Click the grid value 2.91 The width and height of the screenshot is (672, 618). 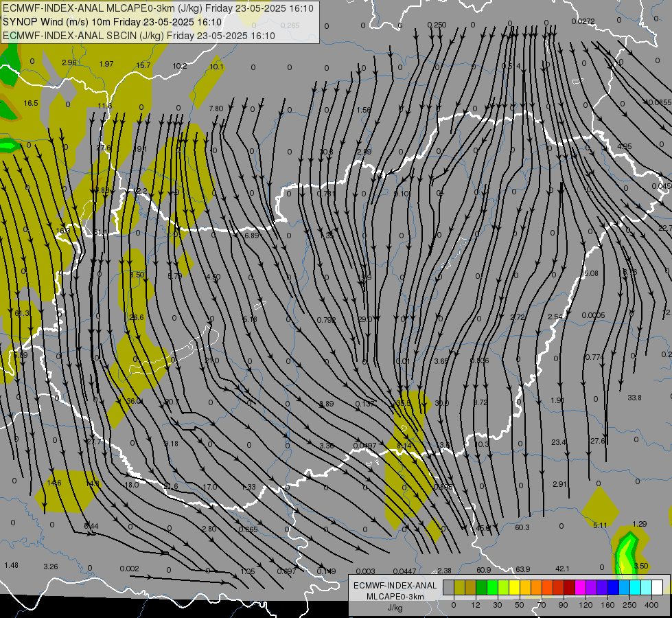pyautogui.click(x=559, y=484)
